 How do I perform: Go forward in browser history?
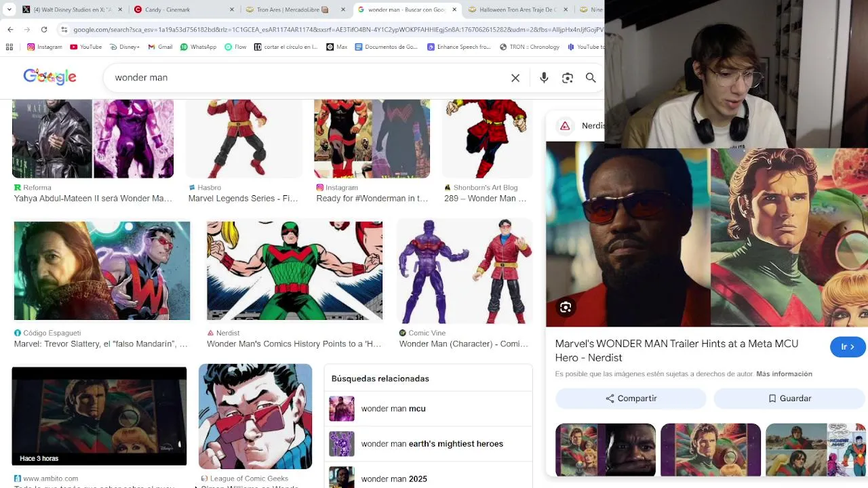(x=27, y=30)
